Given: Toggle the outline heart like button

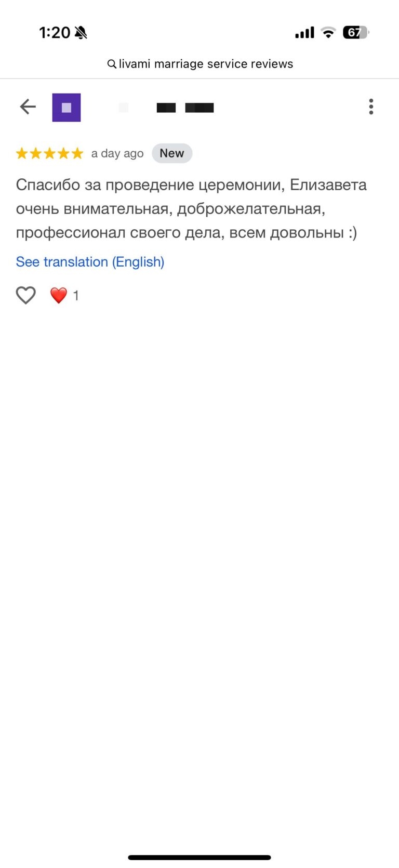Looking at the screenshot, I should tap(25, 295).
